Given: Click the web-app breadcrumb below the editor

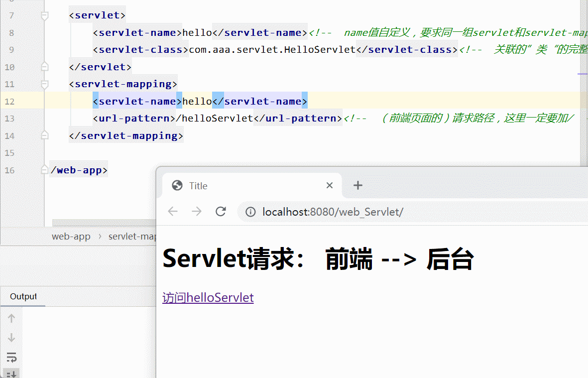Looking at the screenshot, I should (71, 236).
